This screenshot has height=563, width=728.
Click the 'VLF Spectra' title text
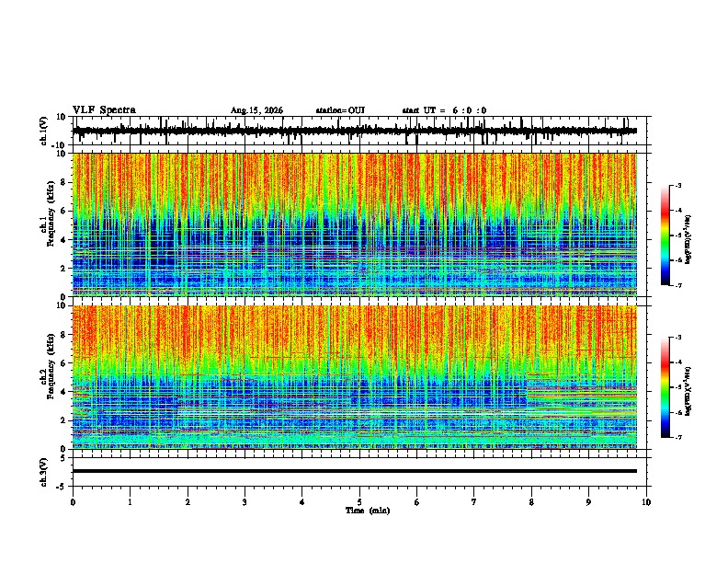point(104,109)
